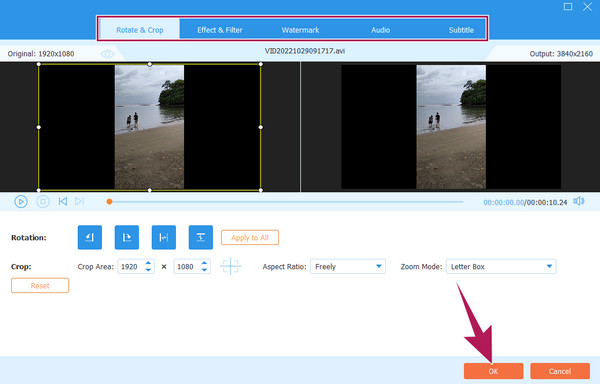Open the Aspect Ratio dropdown
Image resolution: width=600 pixels, height=384 pixels.
pyautogui.click(x=348, y=267)
